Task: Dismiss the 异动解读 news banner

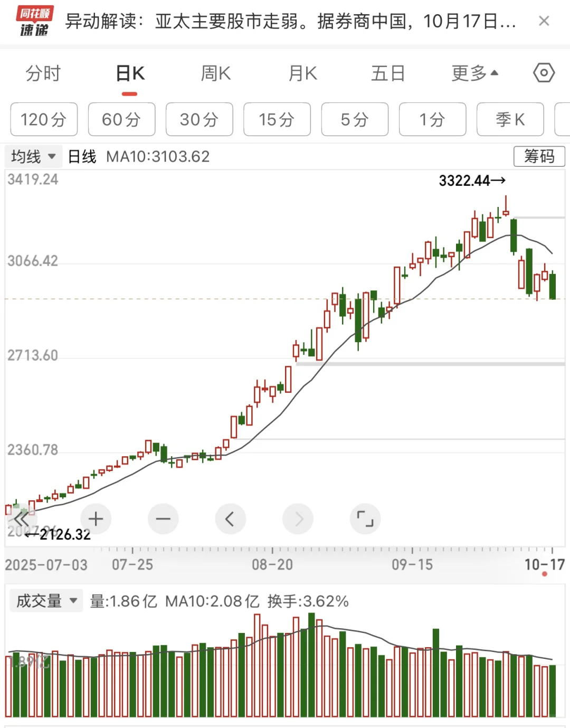Action: (x=544, y=21)
